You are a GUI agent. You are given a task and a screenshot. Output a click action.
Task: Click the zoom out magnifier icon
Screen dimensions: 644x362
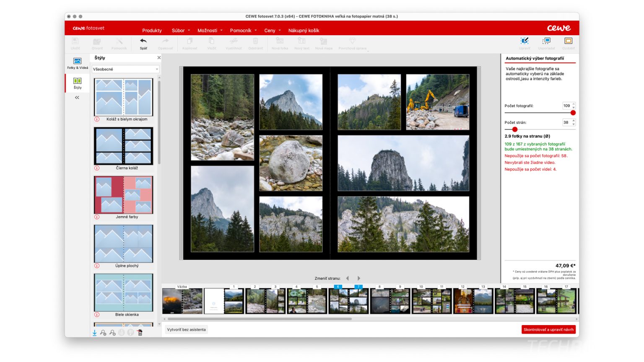pos(103,333)
